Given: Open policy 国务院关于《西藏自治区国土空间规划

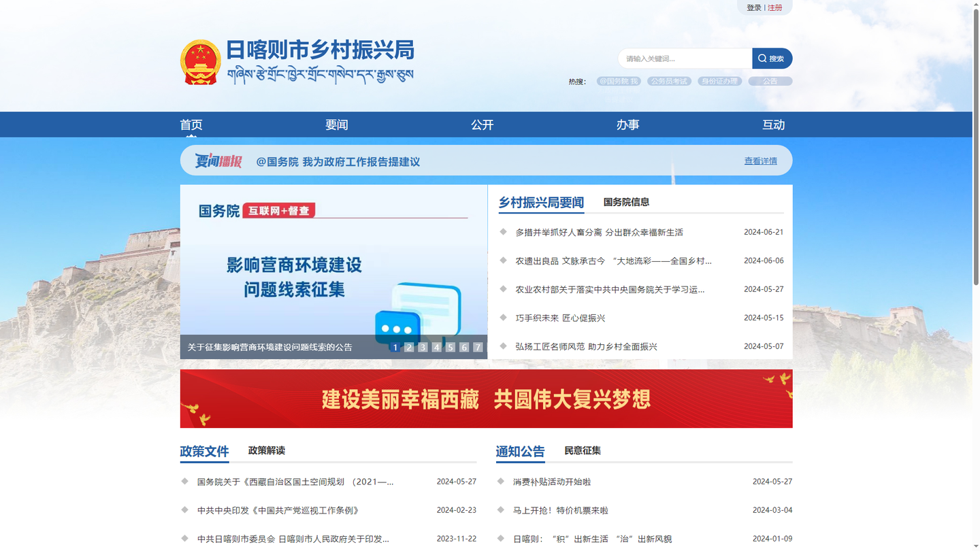Looking at the screenshot, I should 295,482.
